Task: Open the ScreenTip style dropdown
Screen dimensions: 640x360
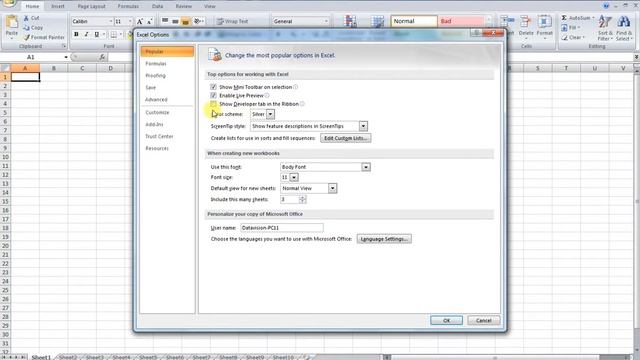Action: click(x=363, y=126)
